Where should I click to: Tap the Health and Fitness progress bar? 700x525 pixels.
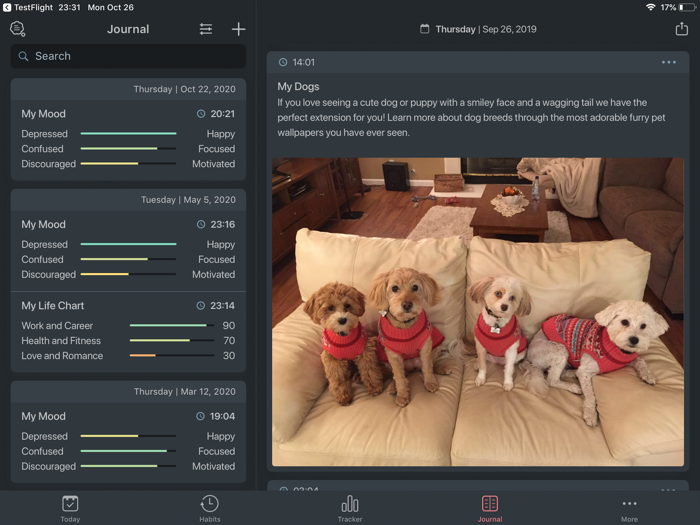172,340
